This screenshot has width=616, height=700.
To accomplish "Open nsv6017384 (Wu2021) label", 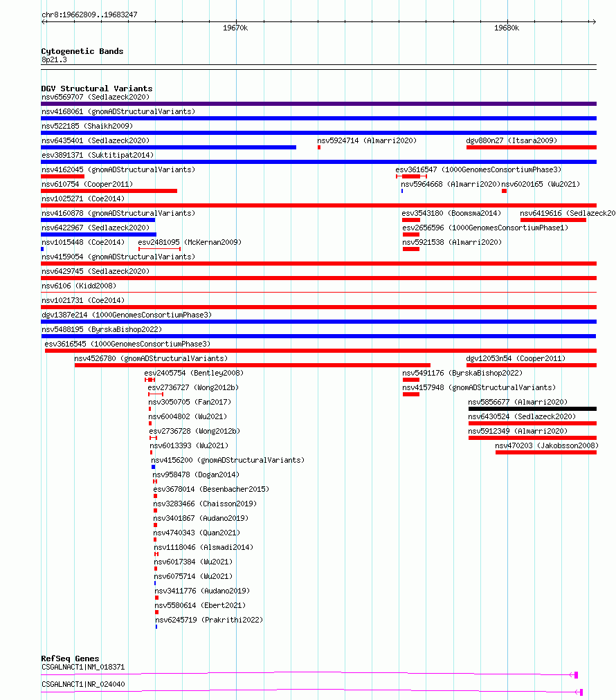I will click(193, 562).
